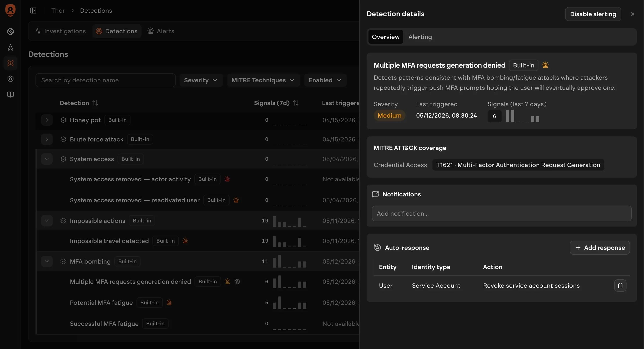644x349 pixels.
Task: Click the Service Account identity type cell
Action: [x=436, y=286]
